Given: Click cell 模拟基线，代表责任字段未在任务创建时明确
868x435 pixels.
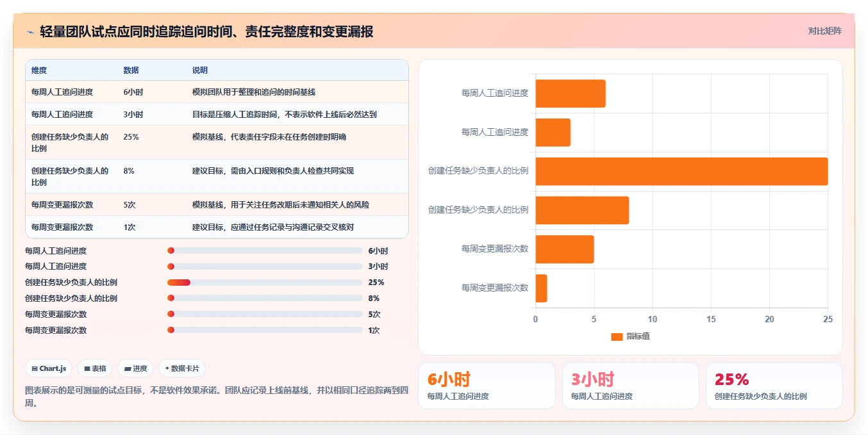Looking at the screenshot, I should [269, 137].
